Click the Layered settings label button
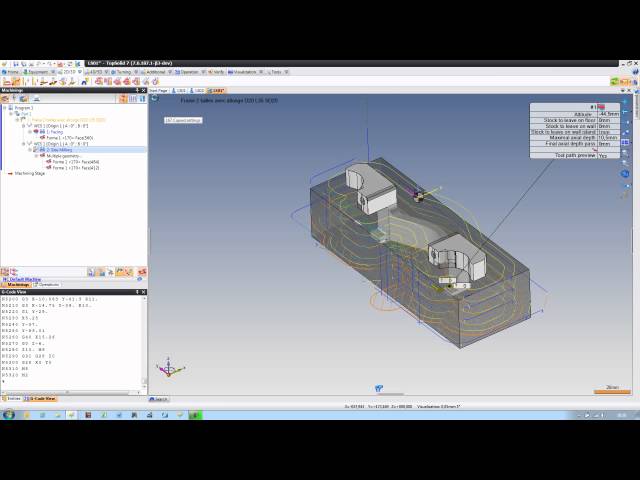Image resolution: width=640 pixels, height=480 pixels. (183, 120)
